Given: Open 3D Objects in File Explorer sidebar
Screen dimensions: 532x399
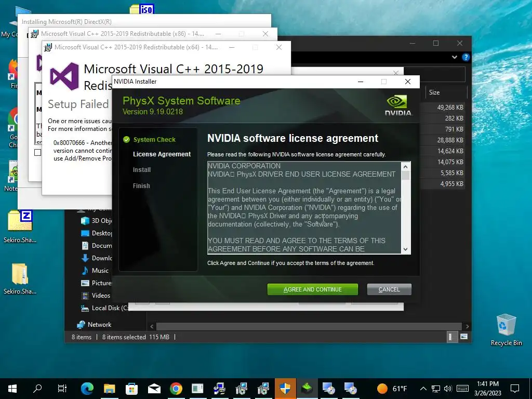Looking at the screenshot, I should click(x=97, y=220).
